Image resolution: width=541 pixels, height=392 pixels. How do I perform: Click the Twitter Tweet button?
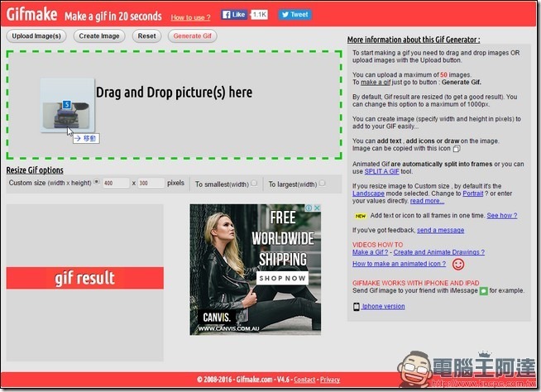click(x=294, y=15)
